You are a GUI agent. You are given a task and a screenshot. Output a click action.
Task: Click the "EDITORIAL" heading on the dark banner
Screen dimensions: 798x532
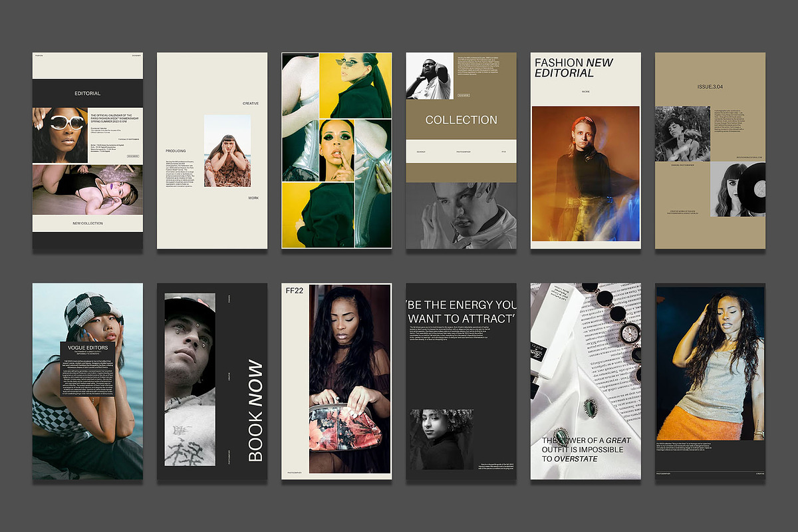[88, 93]
